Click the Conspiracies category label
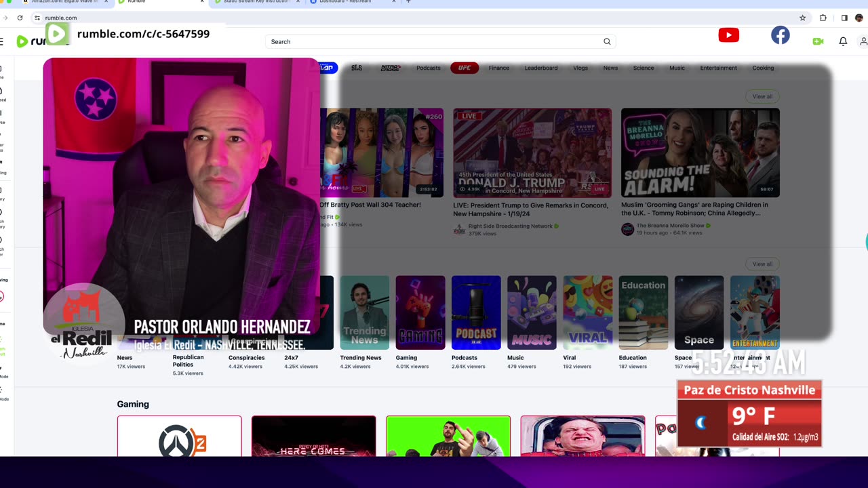This screenshot has height=488, width=868. pyautogui.click(x=247, y=358)
